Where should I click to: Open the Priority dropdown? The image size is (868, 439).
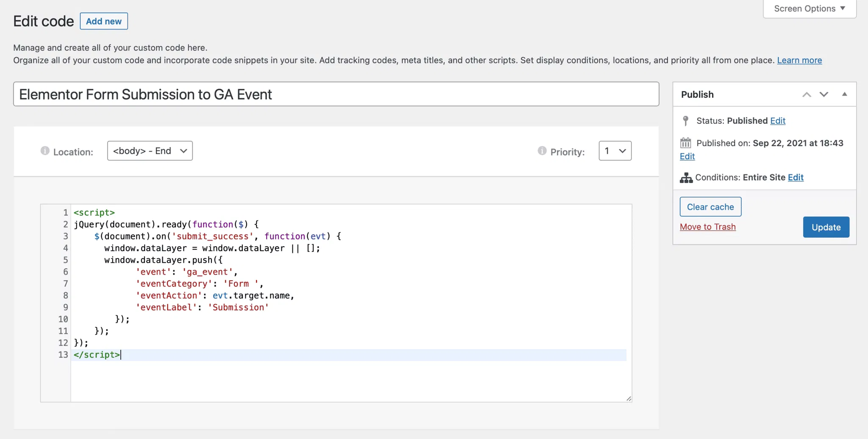pos(615,151)
